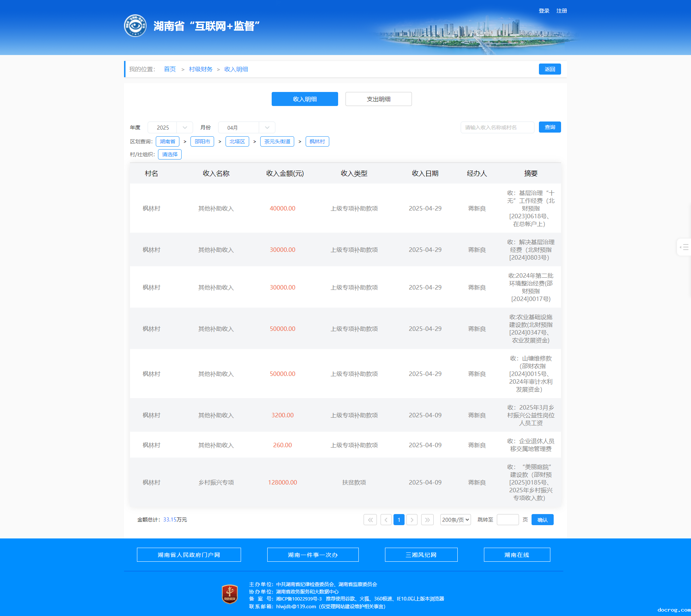
Task: Select the 收入明细 tab
Action: coord(305,99)
